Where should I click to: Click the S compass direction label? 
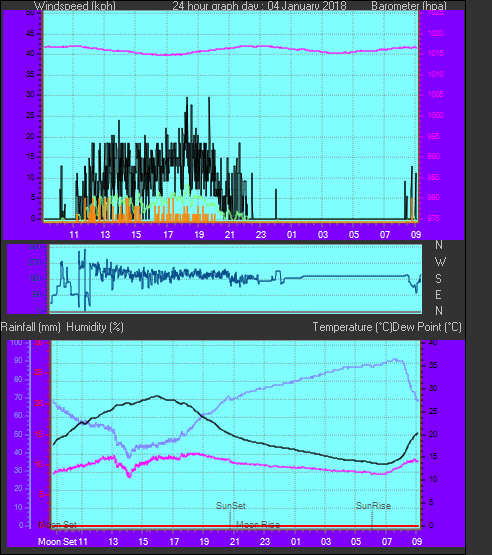click(439, 279)
